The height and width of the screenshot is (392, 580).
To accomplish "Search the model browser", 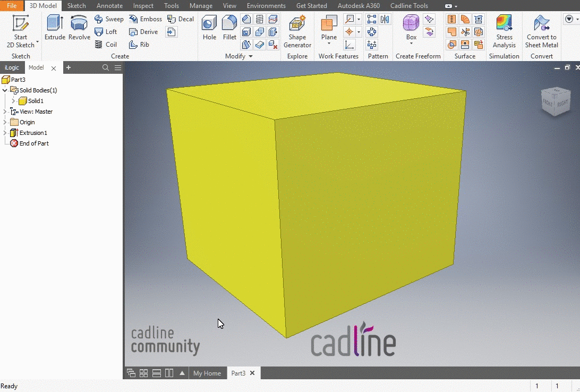I will point(105,67).
